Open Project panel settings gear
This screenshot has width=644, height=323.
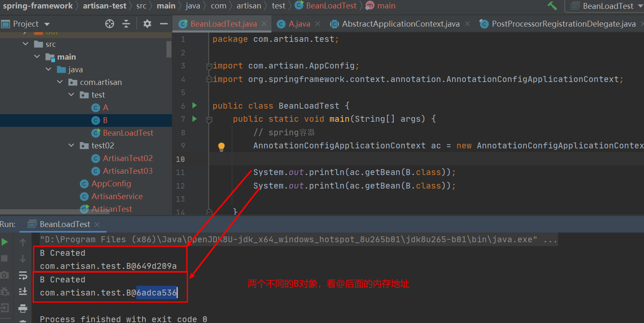tap(147, 24)
